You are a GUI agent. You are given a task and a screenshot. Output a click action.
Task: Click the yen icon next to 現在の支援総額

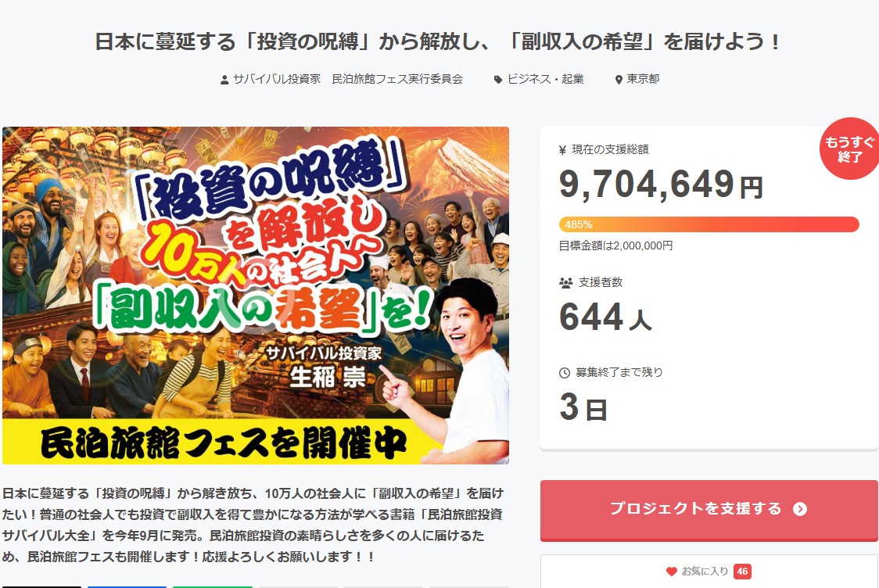click(x=563, y=149)
